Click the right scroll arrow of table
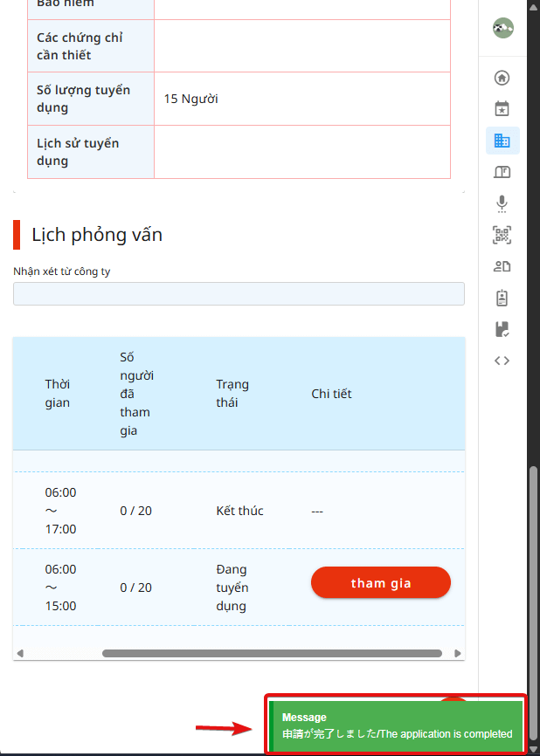The width and height of the screenshot is (540, 756). (458, 653)
